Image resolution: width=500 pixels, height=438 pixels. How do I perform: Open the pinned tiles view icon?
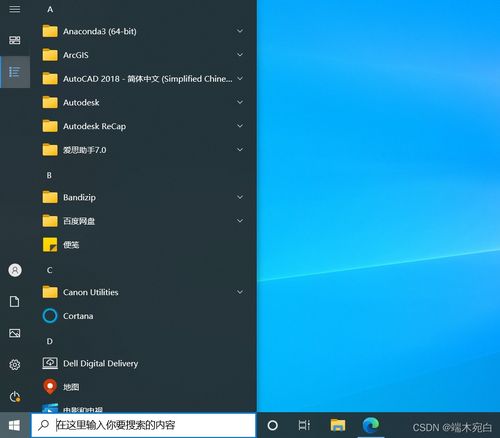tap(15, 40)
